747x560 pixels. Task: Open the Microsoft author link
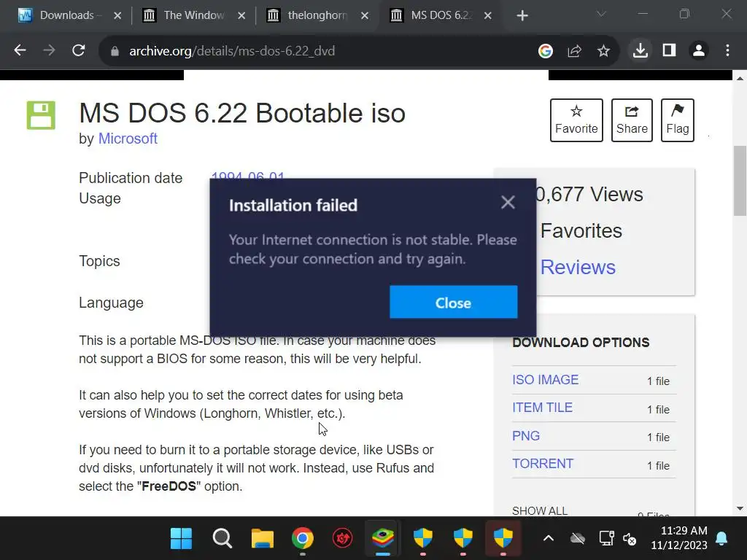pyautogui.click(x=128, y=139)
